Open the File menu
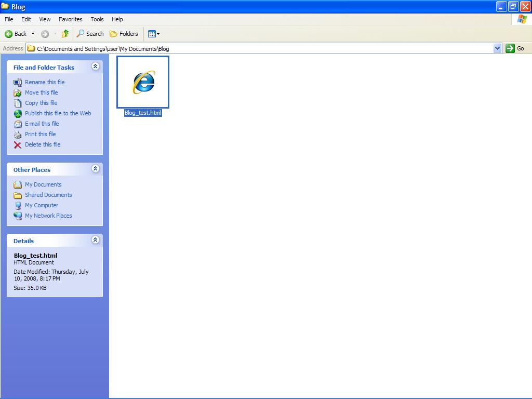The width and height of the screenshot is (532, 399). (x=9, y=19)
